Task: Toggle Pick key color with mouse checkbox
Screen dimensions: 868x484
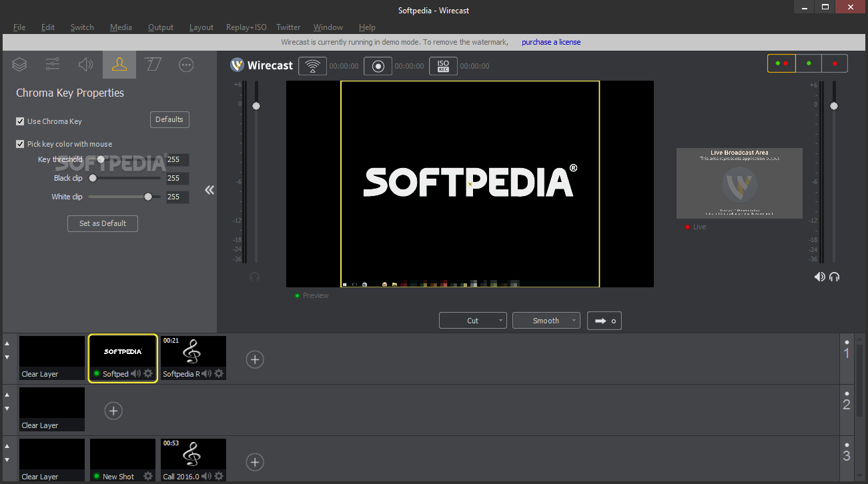Action: coord(20,144)
